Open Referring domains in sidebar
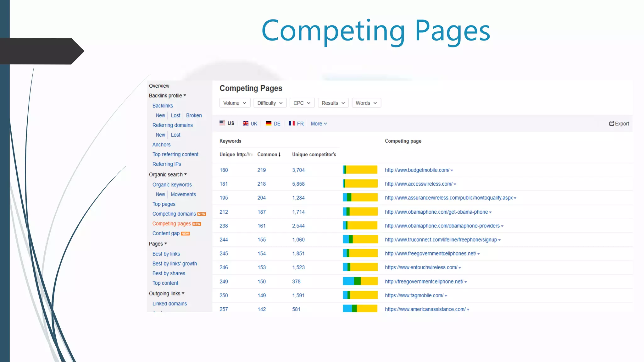Viewport: 644px width, 362px height. point(173,125)
